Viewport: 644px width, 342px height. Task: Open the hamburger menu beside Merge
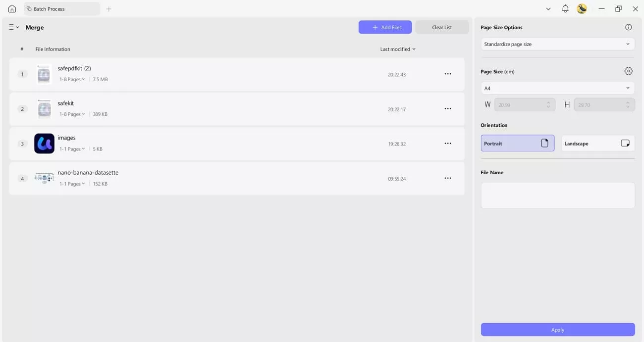coord(11,27)
